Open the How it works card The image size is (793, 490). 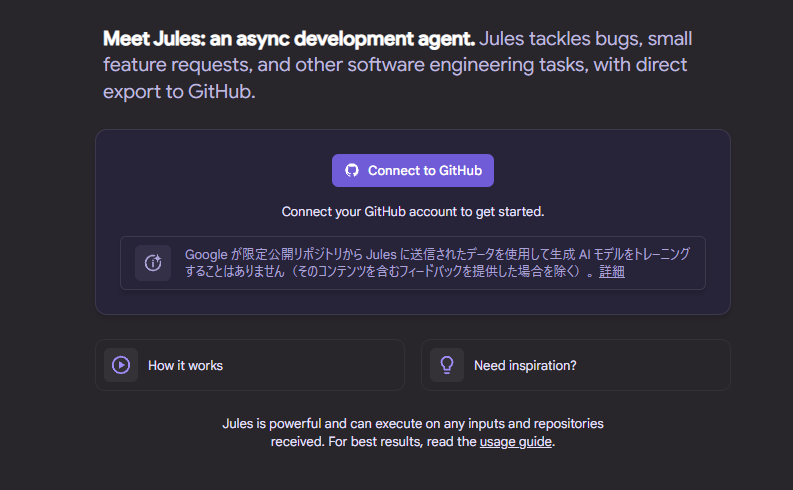point(250,365)
